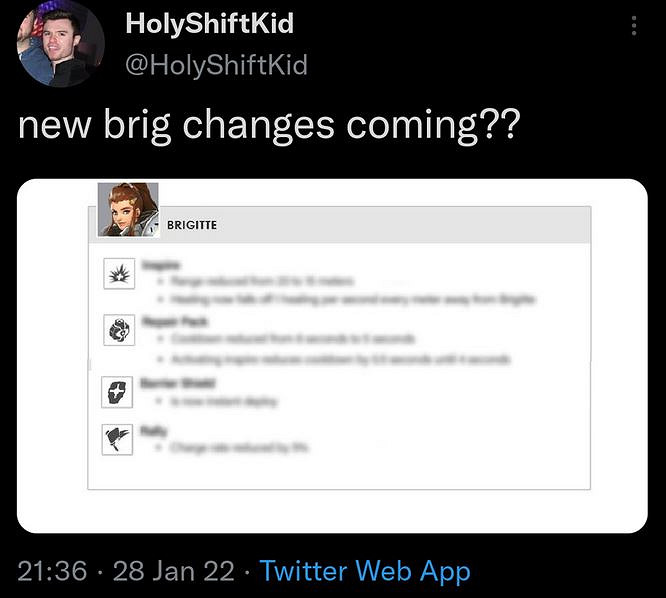
Task: Open HolyShiftKid's profile picture
Action: (60, 44)
